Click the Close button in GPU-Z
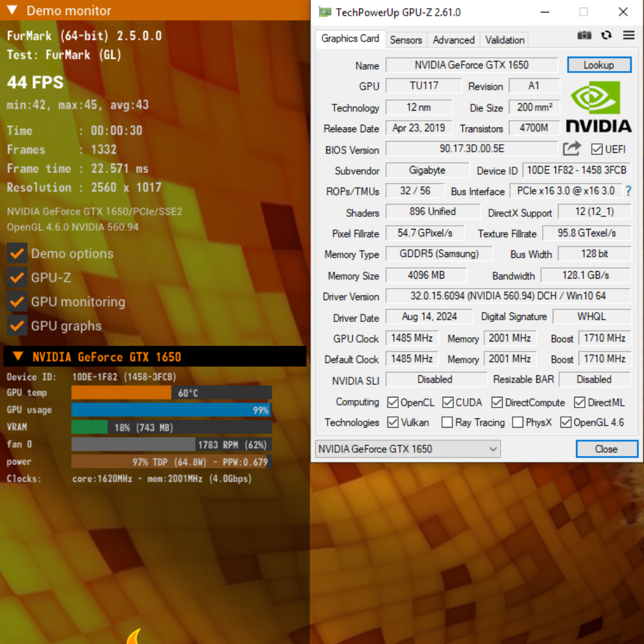This screenshot has height=644, width=644. click(606, 449)
